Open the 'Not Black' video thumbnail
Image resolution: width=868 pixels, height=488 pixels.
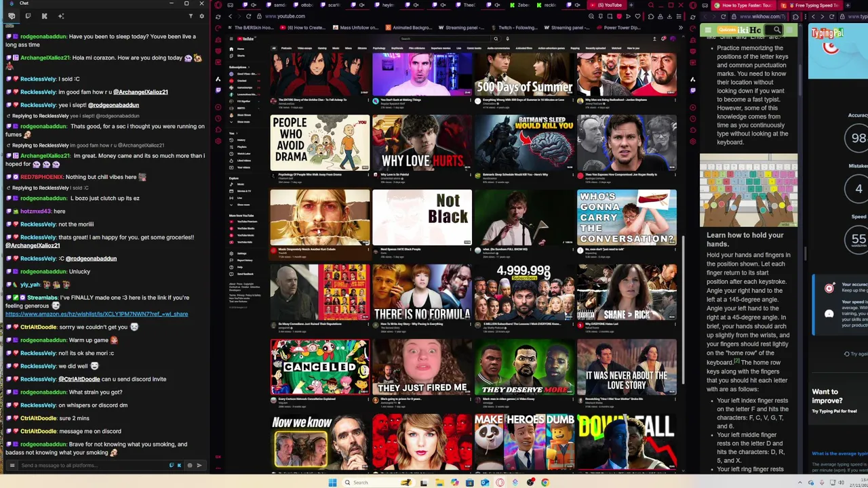pos(422,217)
